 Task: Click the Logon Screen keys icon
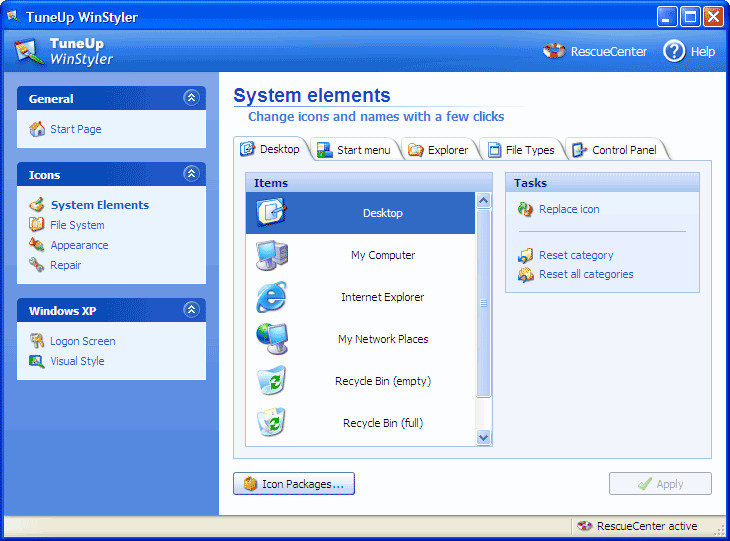[37, 341]
